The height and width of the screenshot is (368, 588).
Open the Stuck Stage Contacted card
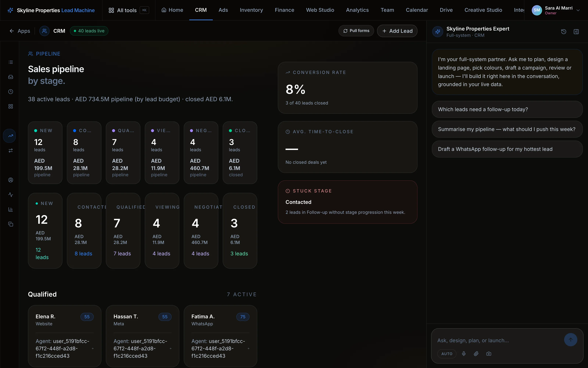pyautogui.click(x=347, y=202)
